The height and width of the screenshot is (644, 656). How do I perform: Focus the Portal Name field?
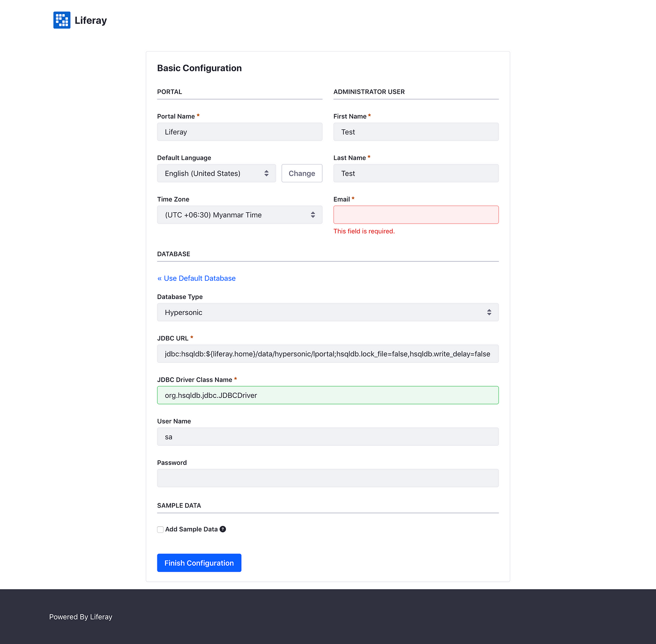click(x=240, y=132)
